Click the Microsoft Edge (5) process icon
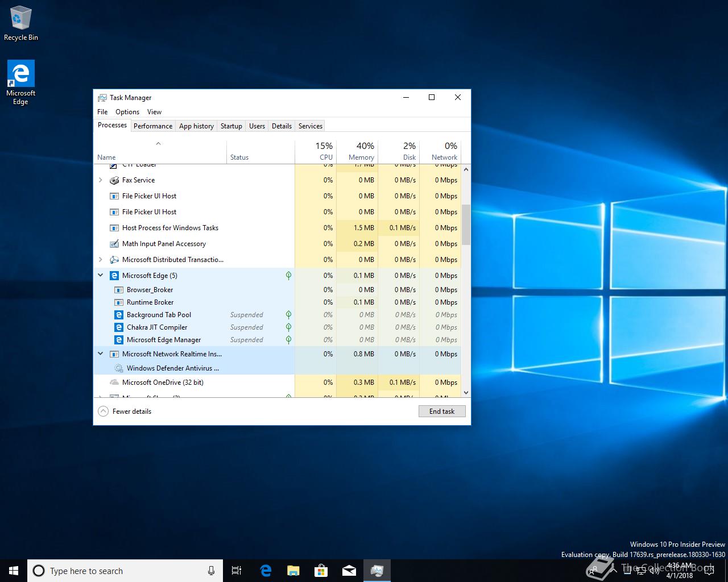Viewport: 728px width, 582px height. coord(114,276)
